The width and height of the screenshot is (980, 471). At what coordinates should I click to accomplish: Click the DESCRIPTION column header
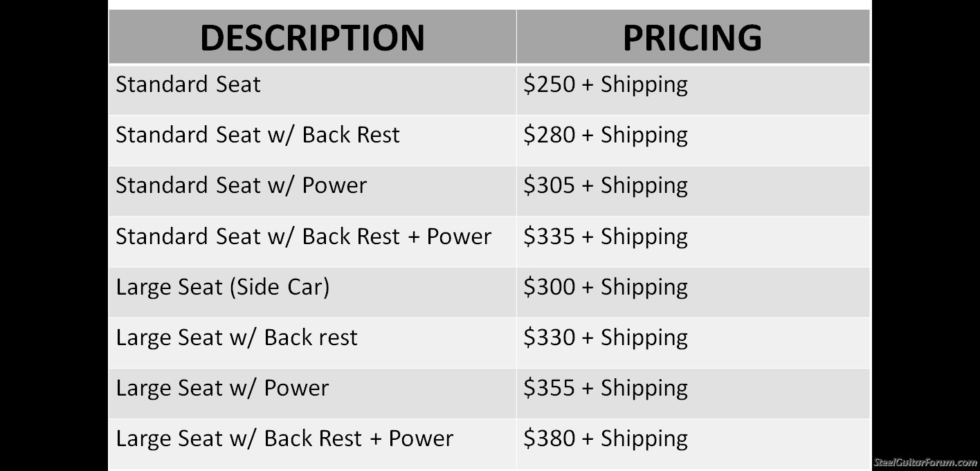pos(312,37)
